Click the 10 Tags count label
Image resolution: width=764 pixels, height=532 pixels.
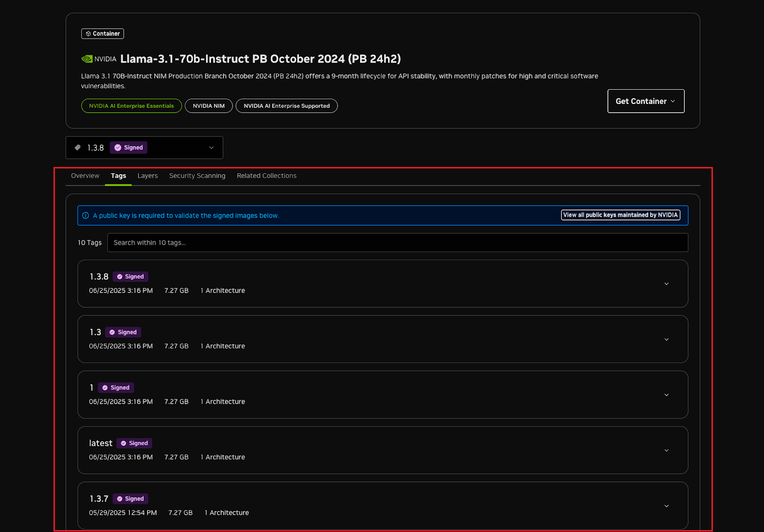pos(90,242)
